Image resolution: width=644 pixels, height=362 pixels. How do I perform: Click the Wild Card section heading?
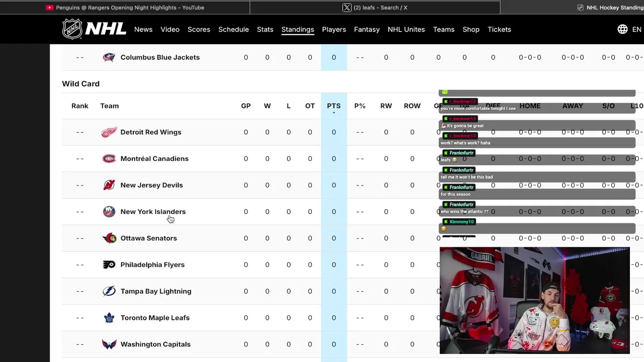tap(80, 84)
